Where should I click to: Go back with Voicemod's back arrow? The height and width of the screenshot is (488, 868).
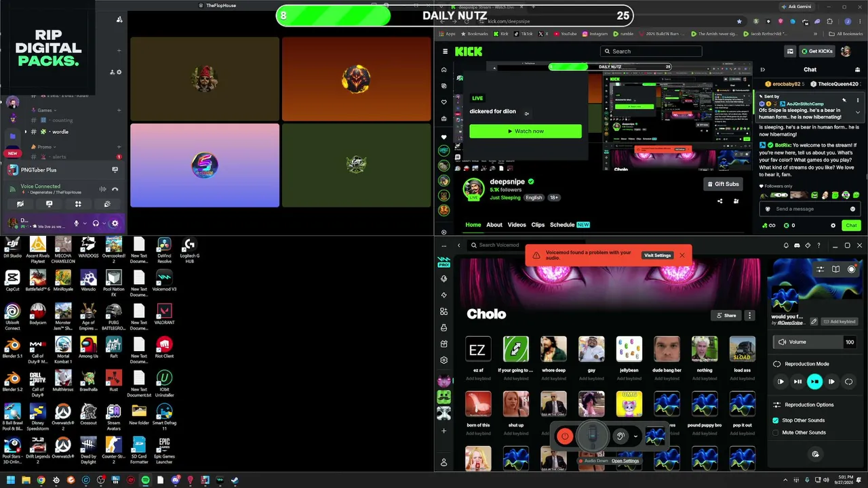click(459, 245)
